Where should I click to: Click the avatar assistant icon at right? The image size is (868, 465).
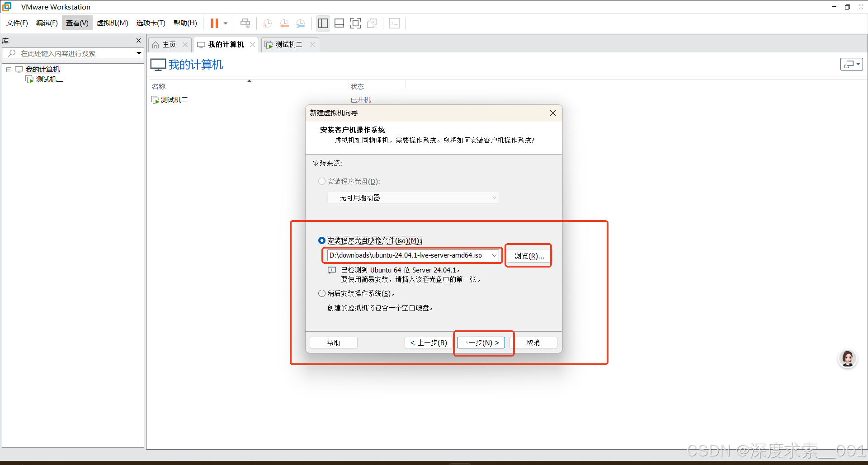click(x=848, y=359)
